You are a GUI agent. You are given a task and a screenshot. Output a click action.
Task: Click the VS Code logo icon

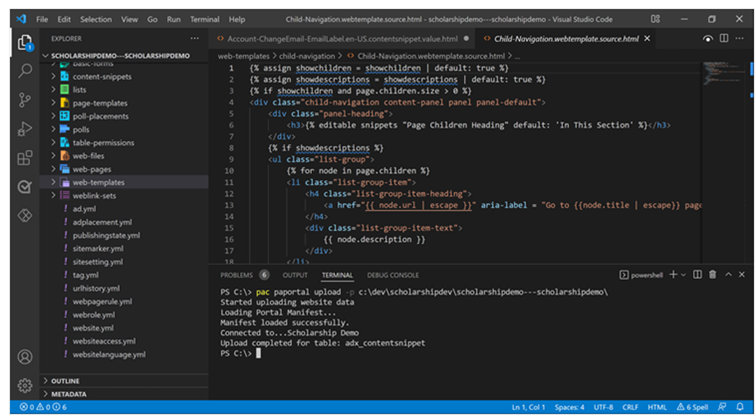point(21,19)
